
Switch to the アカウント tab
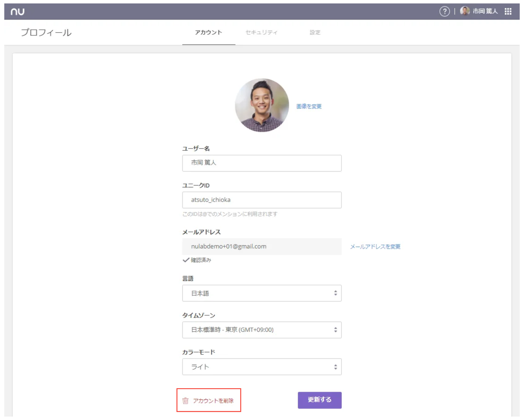point(209,32)
